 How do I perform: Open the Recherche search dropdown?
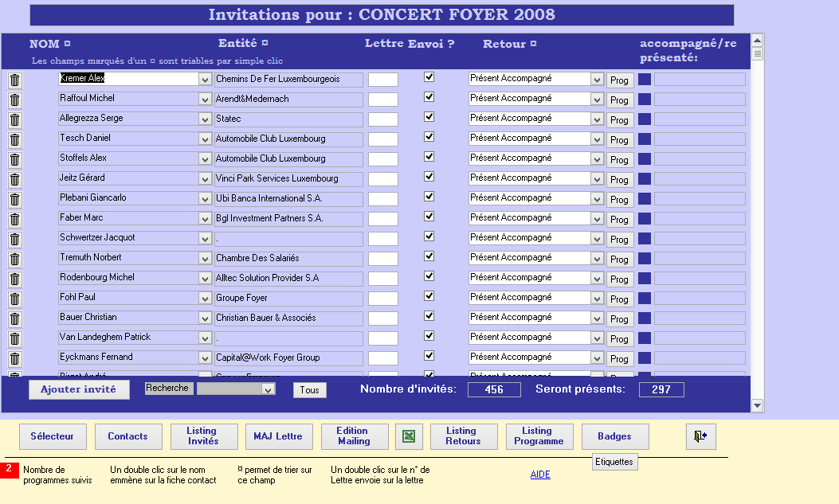(x=268, y=389)
